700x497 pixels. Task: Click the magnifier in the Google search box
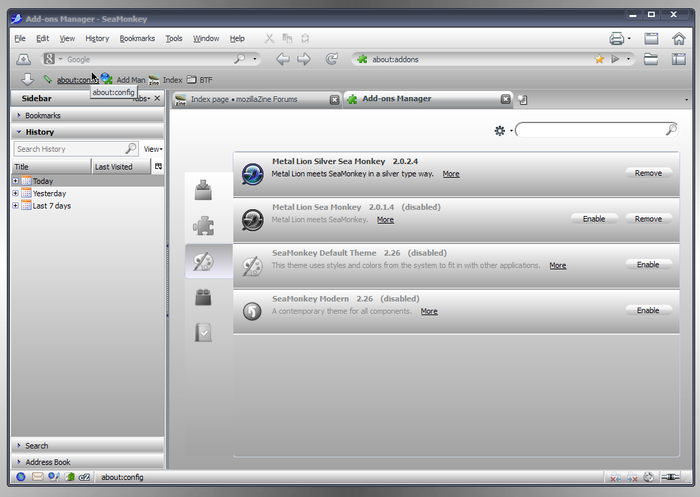[x=240, y=59]
